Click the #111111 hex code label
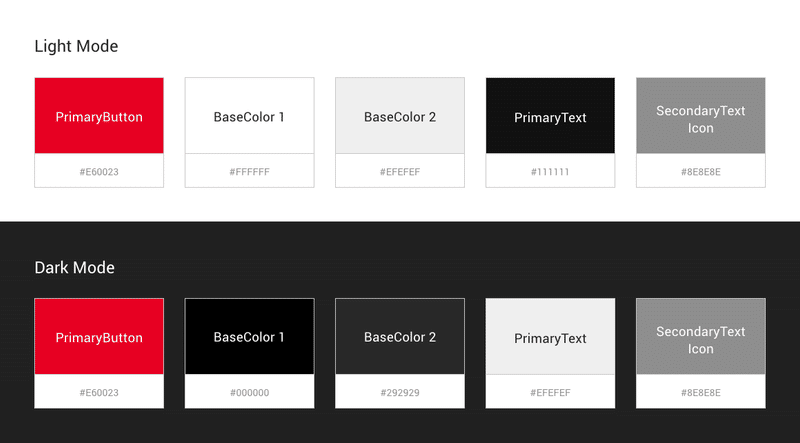 click(550, 172)
